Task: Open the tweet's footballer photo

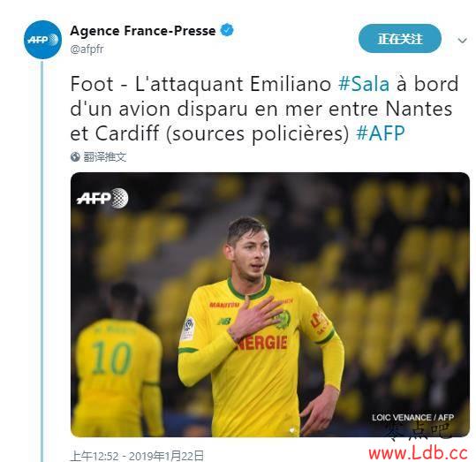Action: (x=270, y=305)
